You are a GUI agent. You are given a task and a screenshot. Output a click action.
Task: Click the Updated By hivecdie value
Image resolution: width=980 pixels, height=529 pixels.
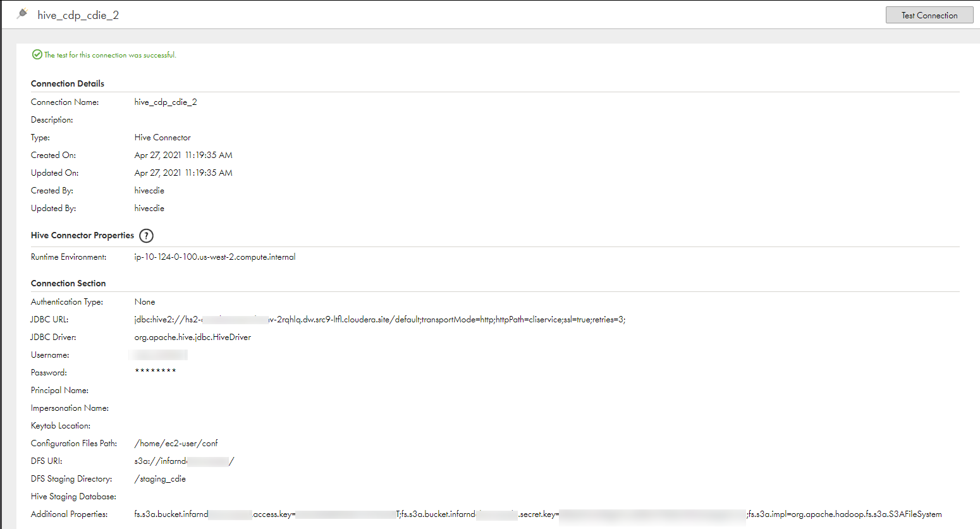(x=149, y=208)
